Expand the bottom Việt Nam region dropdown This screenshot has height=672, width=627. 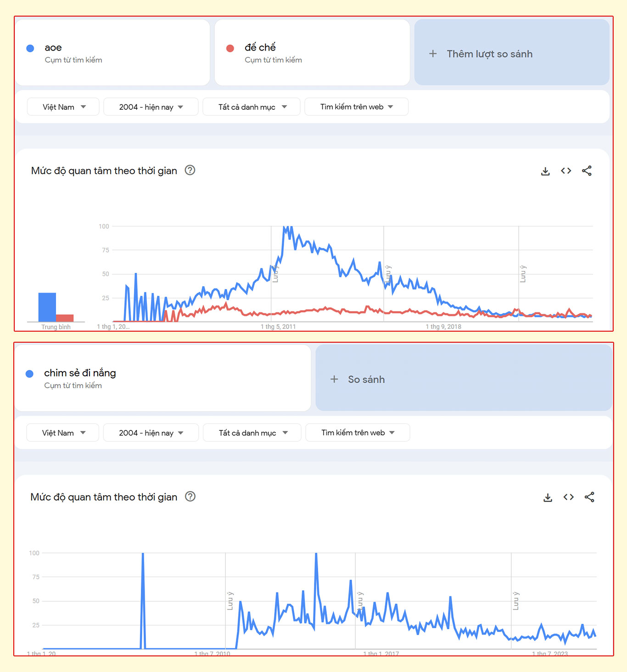coord(63,433)
